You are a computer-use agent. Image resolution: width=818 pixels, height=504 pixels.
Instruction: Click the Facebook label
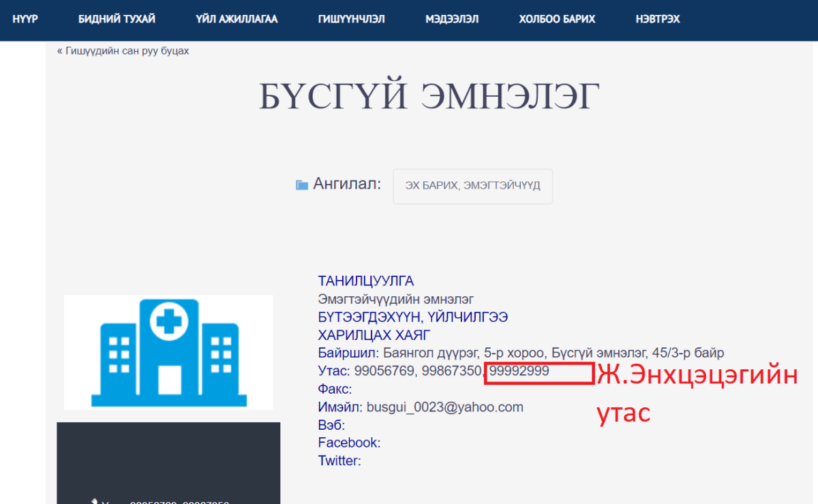coord(348,443)
